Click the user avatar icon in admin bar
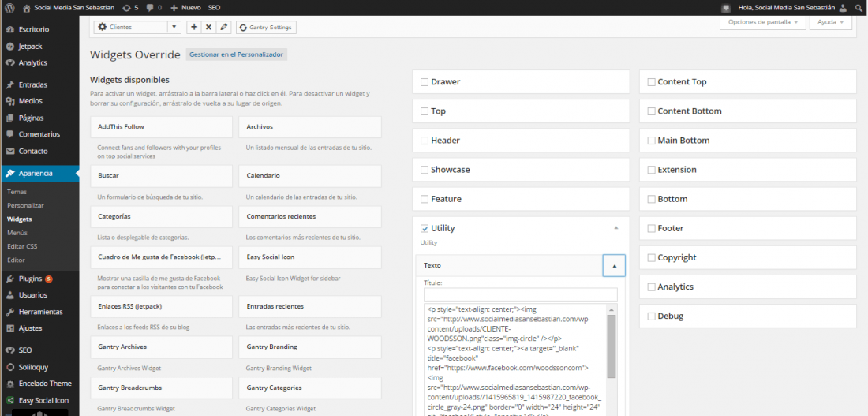 843,8
